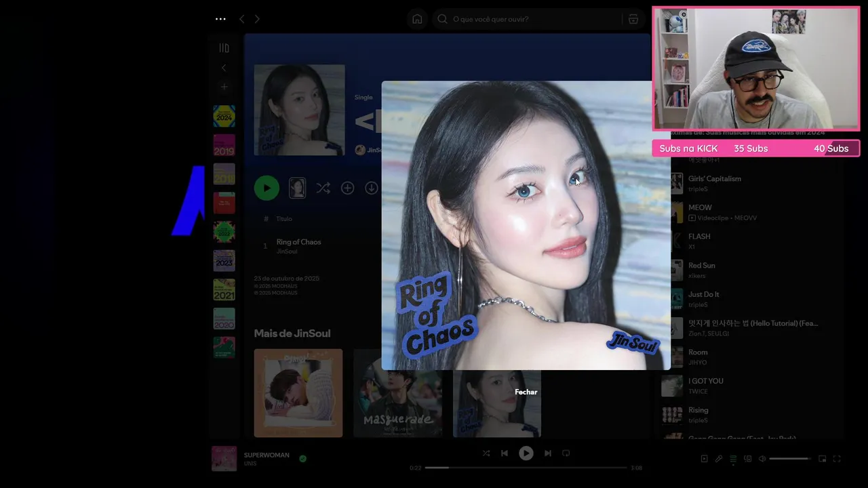This screenshot has height=488, width=868.
Task: Open the Home page icon
Action: point(417,19)
